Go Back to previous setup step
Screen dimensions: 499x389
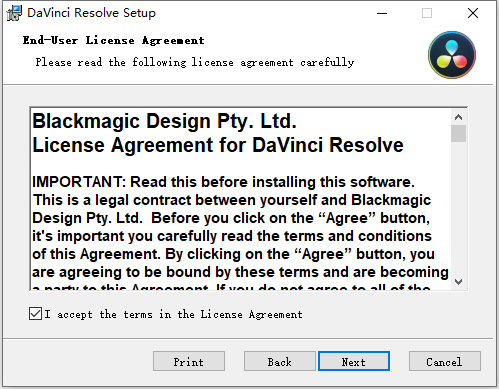coord(279,361)
